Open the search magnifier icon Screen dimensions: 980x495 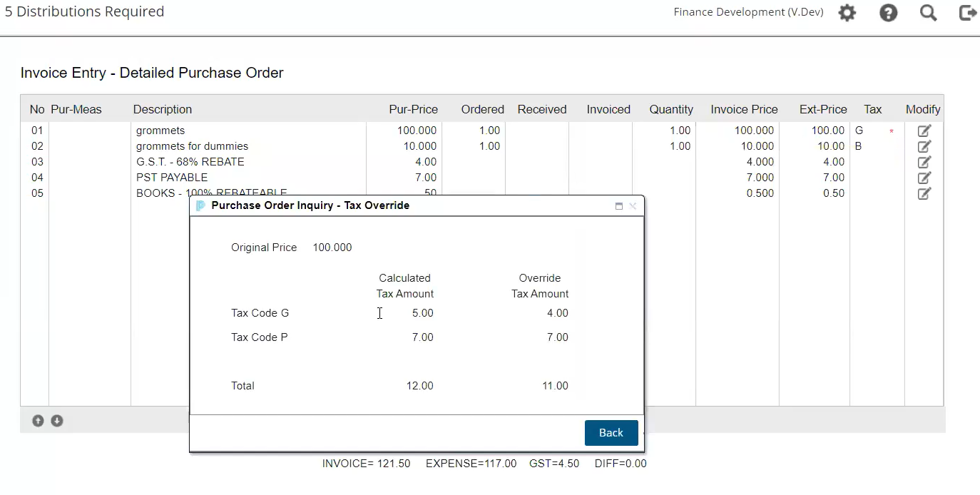click(928, 12)
